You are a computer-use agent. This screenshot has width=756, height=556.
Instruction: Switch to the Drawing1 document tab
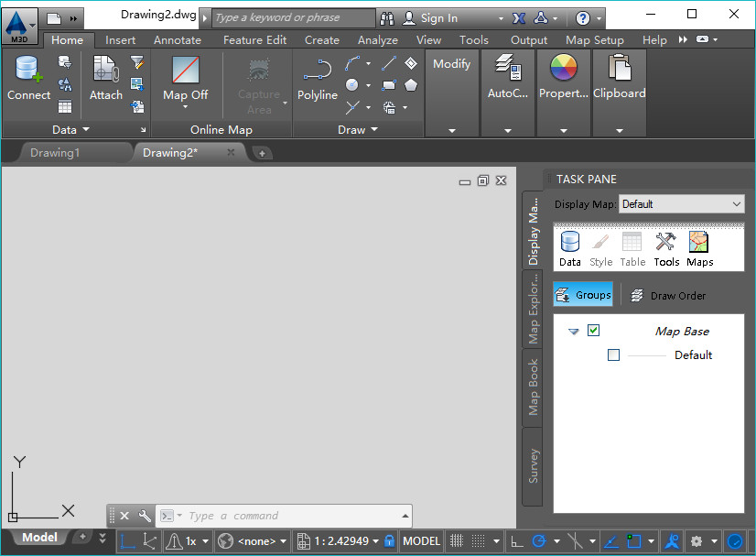pos(55,153)
